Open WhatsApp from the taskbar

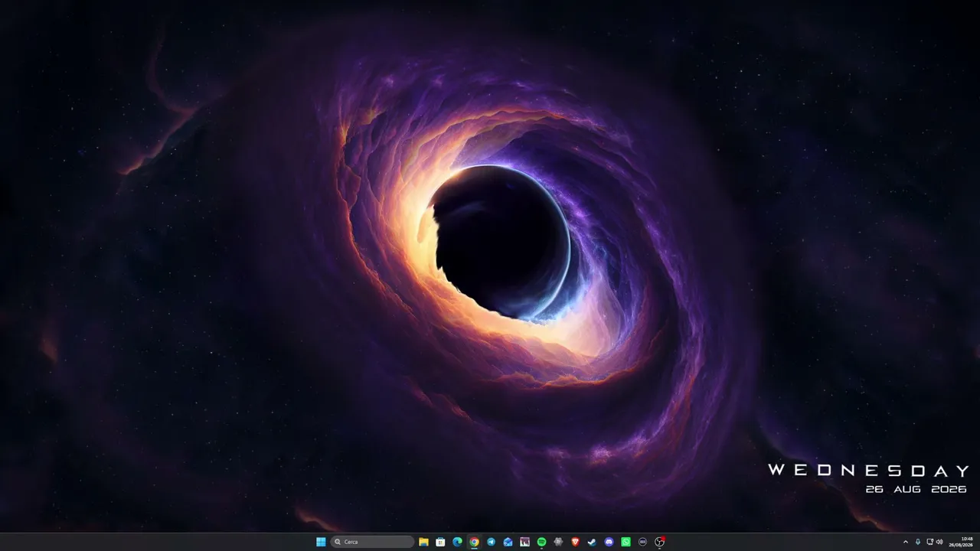(x=626, y=542)
